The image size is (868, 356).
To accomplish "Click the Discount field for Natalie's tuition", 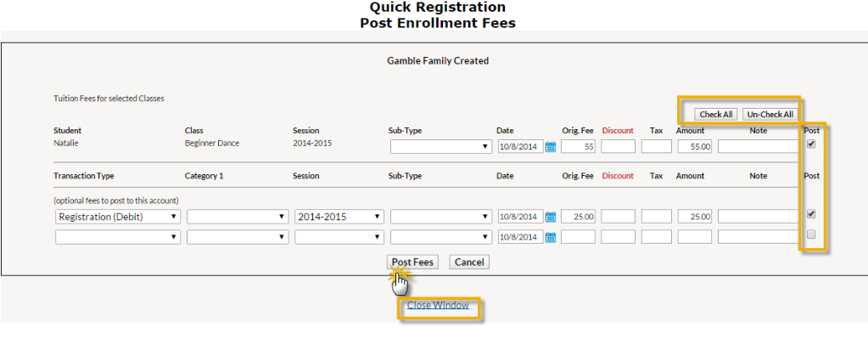I will [x=619, y=146].
